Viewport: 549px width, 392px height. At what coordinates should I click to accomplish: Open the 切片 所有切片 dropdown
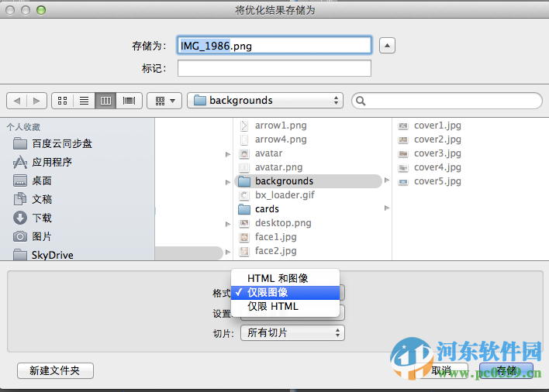point(292,333)
